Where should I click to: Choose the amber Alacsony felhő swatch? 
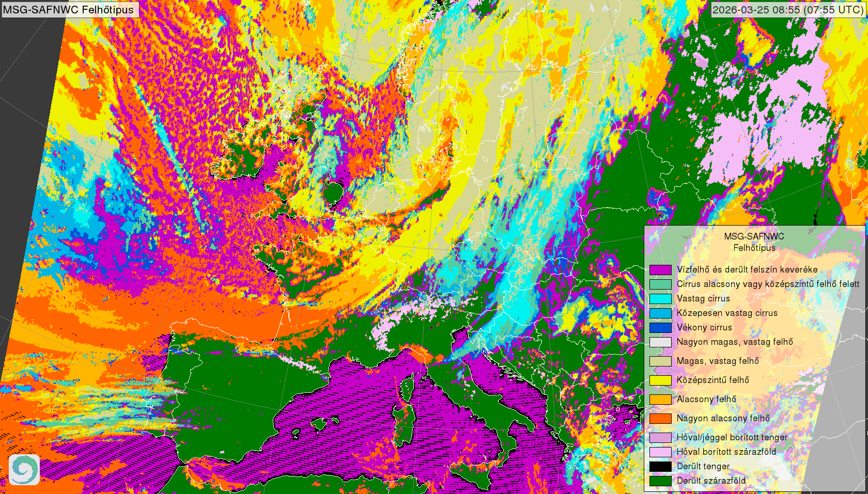(660, 399)
